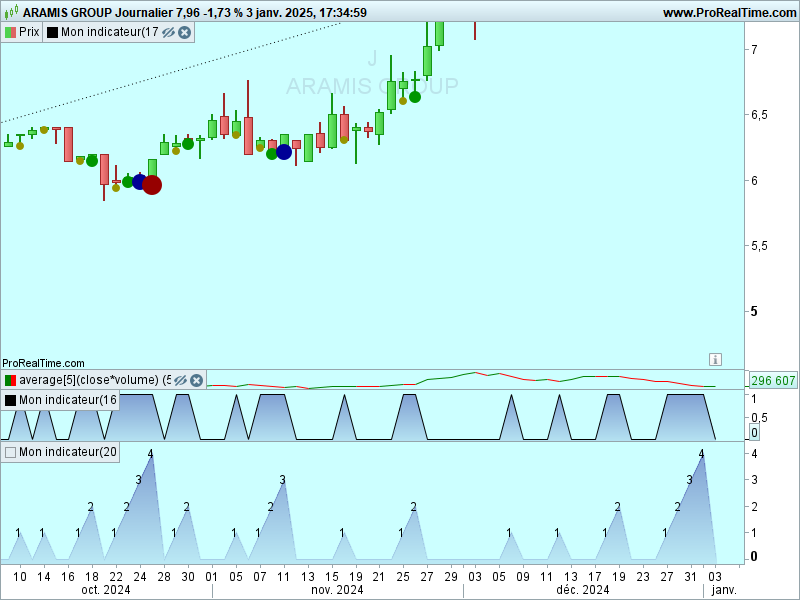
Task: Click the chart title ARAMIS GROUP Journalier
Action: pos(98,13)
